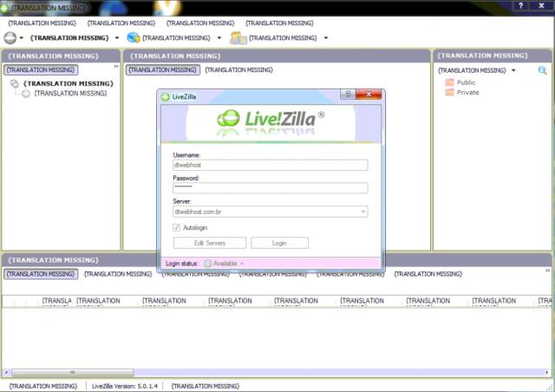555x392 pixels.
Task: Toggle the Autologin checkbox
Action: point(176,227)
